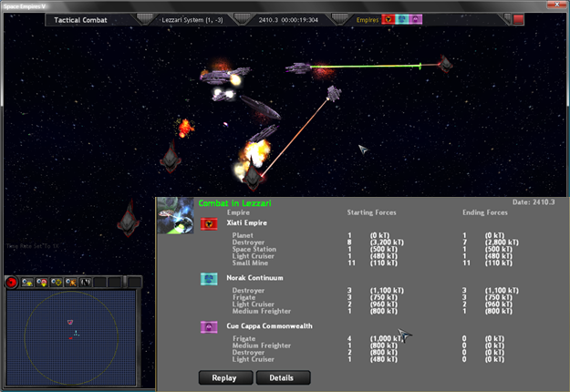This screenshot has width=570, height=392.
Task: Click the Norak Continuum flag in combat report
Action: 209,279
